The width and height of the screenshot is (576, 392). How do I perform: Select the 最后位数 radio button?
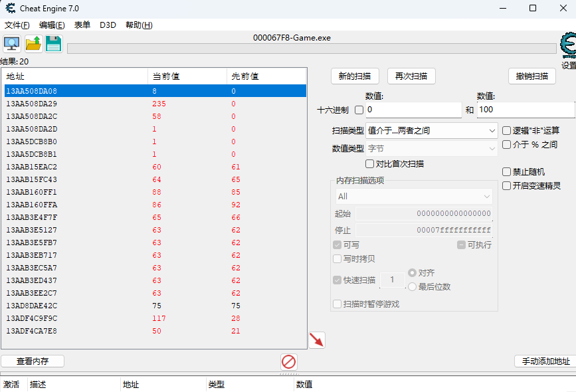[412, 286]
